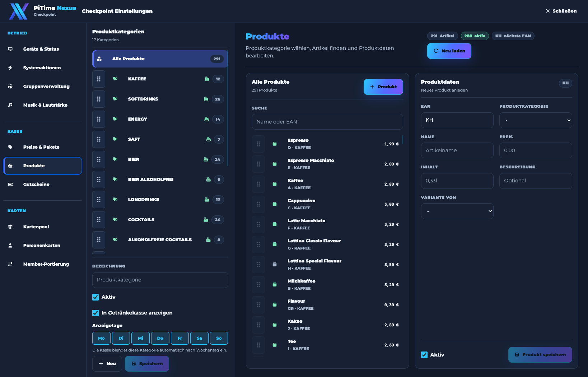Click the drag handle for LONGDRINKS category
This screenshot has width=588, height=377.
pos(99,200)
